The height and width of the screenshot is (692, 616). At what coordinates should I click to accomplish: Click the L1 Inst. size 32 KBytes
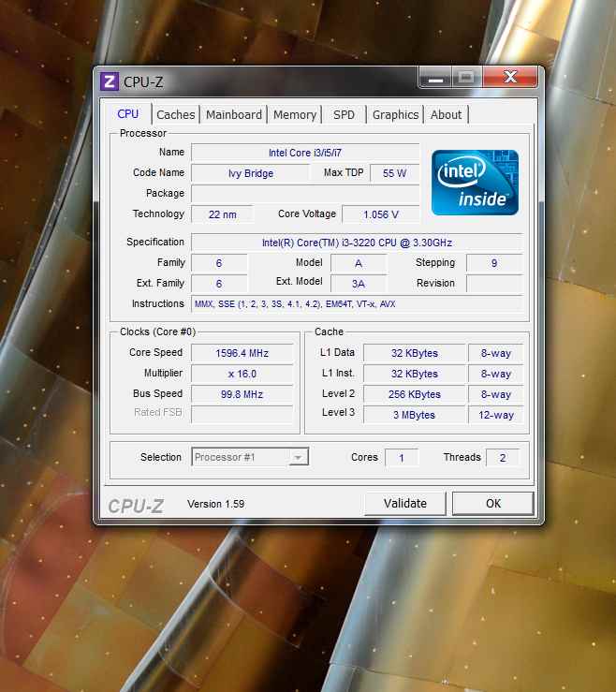tap(415, 374)
